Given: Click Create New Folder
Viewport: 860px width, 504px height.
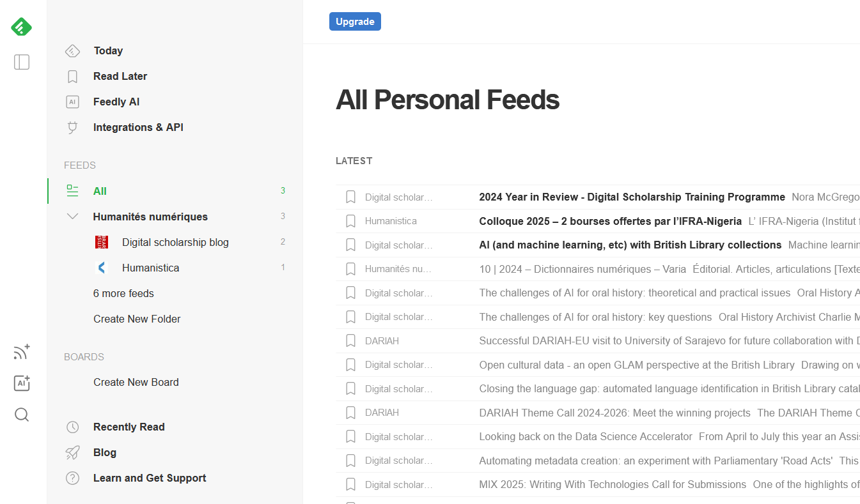Looking at the screenshot, I should pyautogui.click(x=137, y=319).
